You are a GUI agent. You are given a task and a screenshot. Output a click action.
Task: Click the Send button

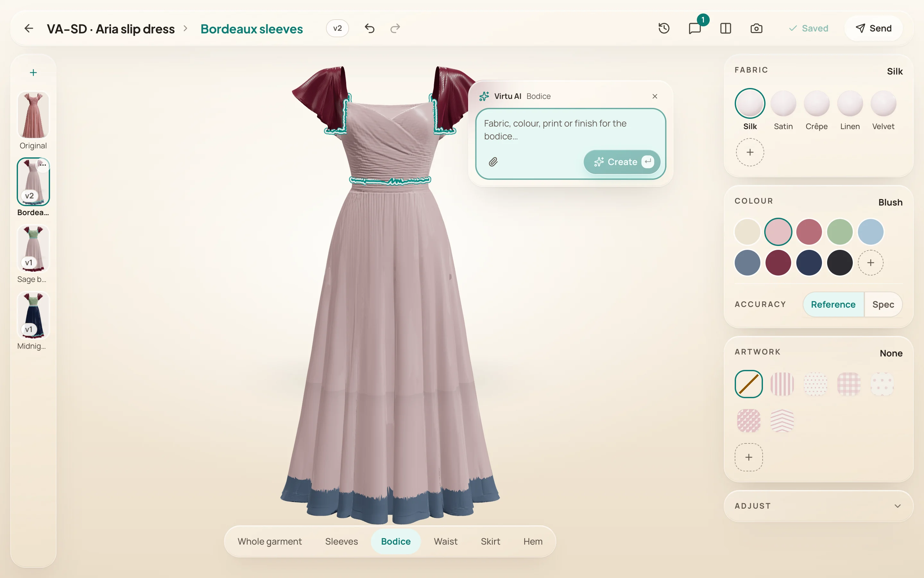[873, 28]
